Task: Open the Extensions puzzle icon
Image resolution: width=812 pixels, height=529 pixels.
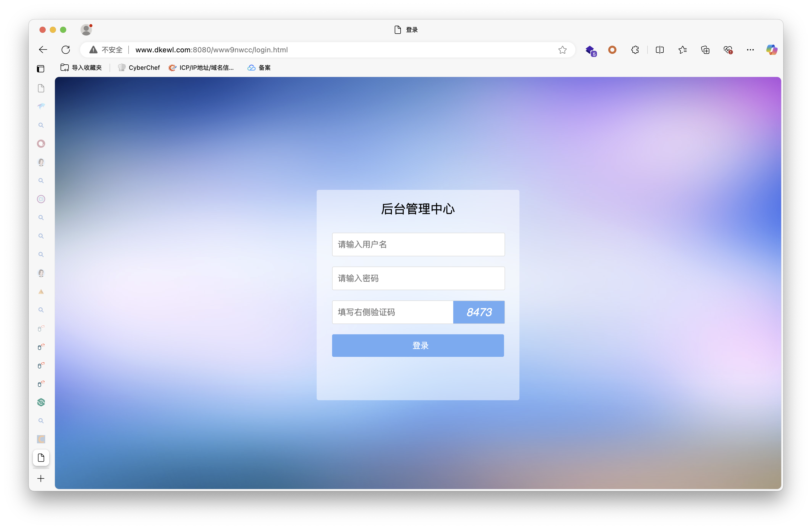Action: (x=635, y=50)
